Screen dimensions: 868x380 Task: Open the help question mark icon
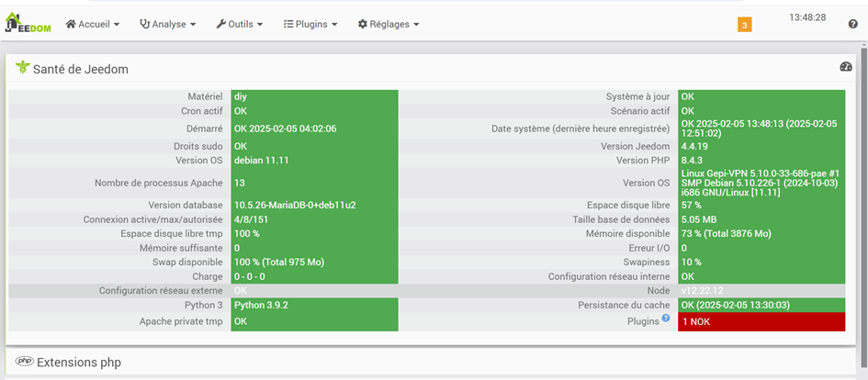853,24
